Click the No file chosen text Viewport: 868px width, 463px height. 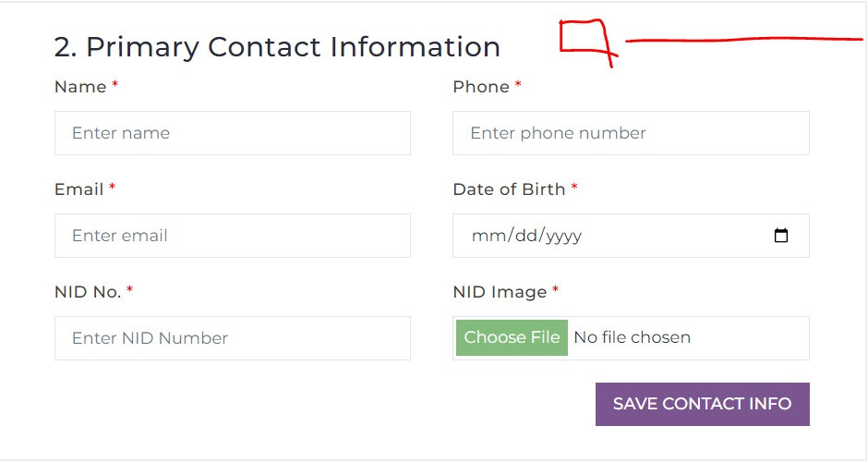tap(633, 337)
